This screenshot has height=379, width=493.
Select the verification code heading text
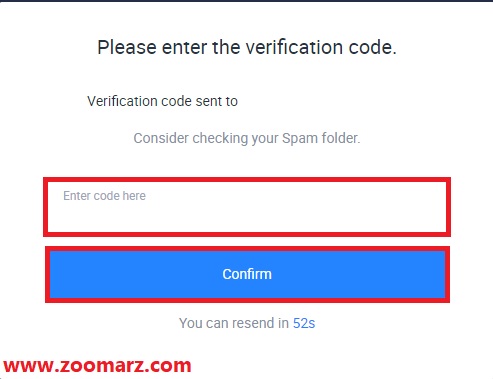point(247,47)
